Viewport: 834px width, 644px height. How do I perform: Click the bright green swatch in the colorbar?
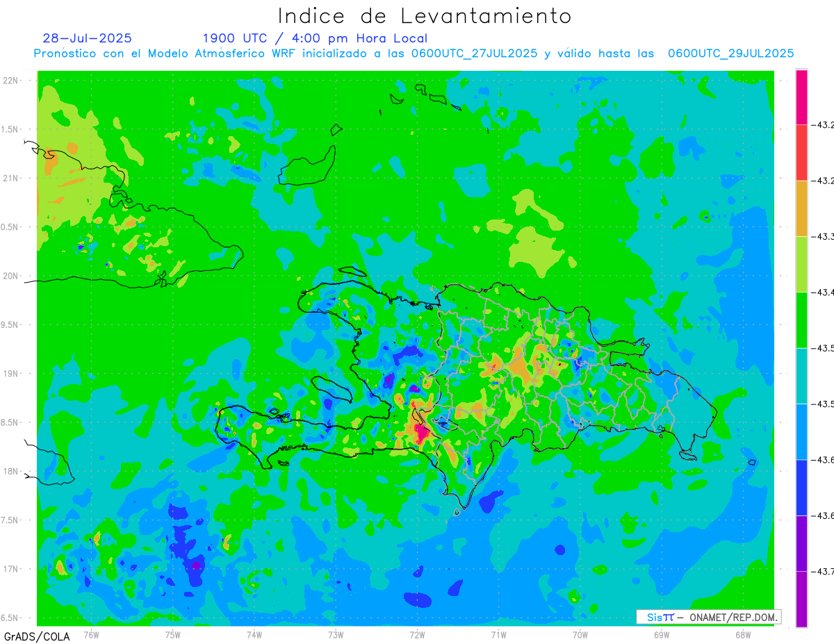coord(801,320)
